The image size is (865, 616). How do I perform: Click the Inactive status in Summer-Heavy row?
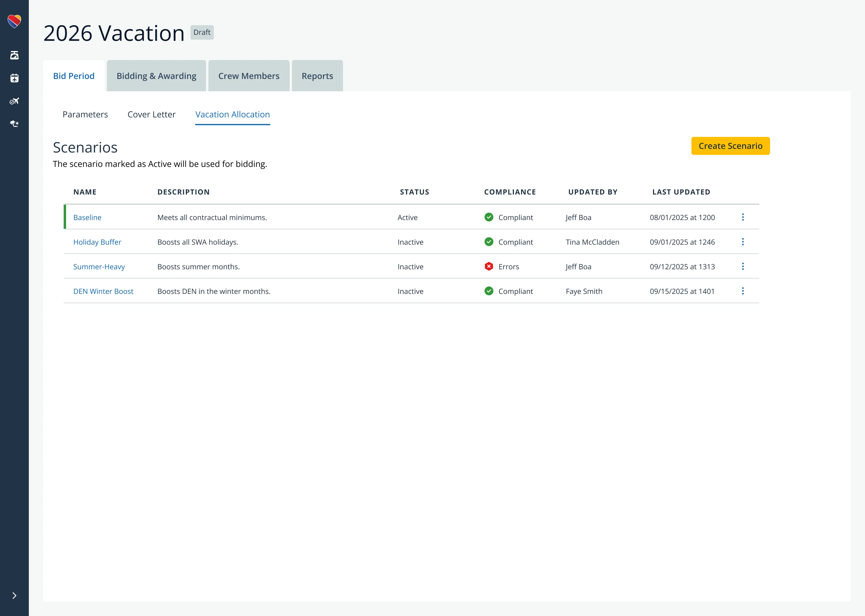(x=411, y=267)
